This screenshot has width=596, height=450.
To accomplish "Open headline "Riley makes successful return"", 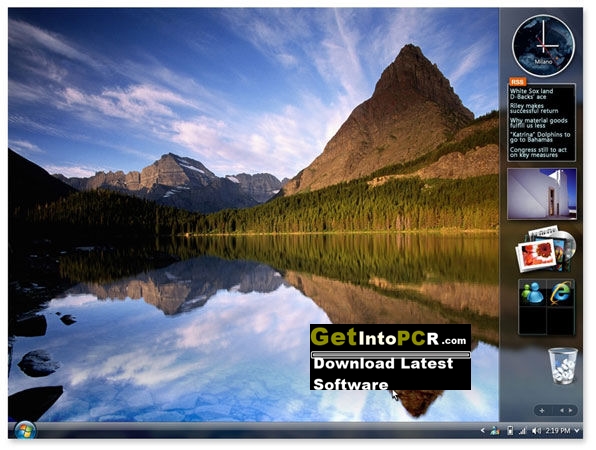I will (534, 108).
